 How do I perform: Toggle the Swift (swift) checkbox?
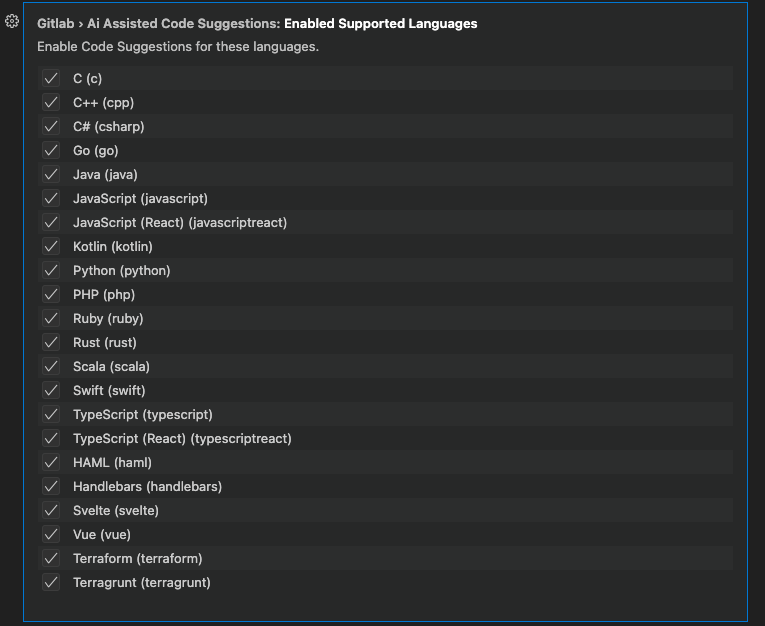coord(51,390)
